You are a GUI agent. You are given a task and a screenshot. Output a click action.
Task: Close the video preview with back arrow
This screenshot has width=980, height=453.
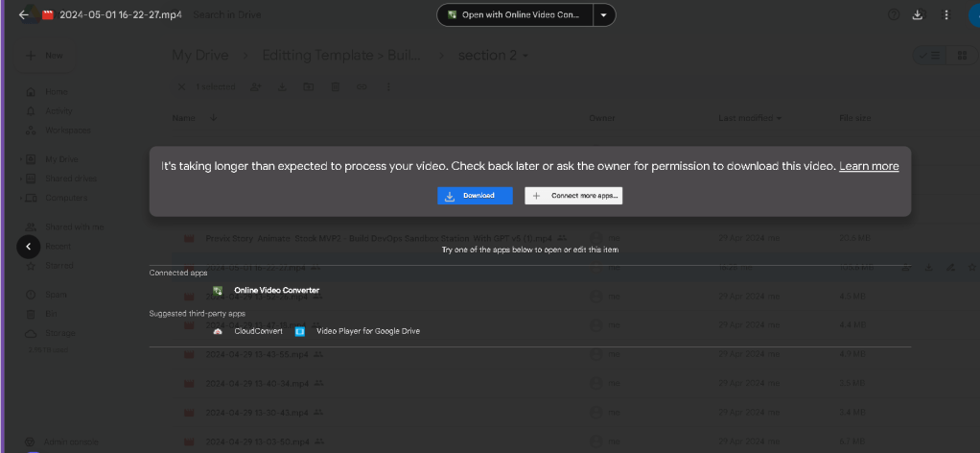[x=24, y=15]
